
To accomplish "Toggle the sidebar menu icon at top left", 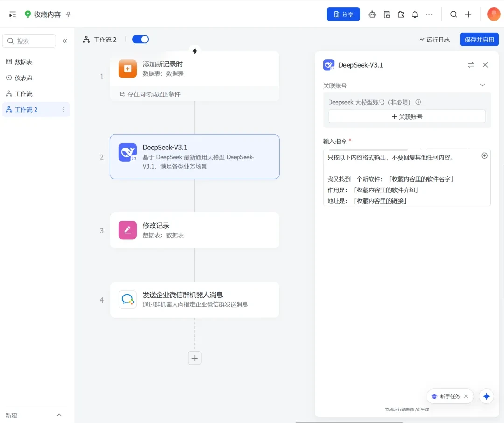I will (13, 14).
